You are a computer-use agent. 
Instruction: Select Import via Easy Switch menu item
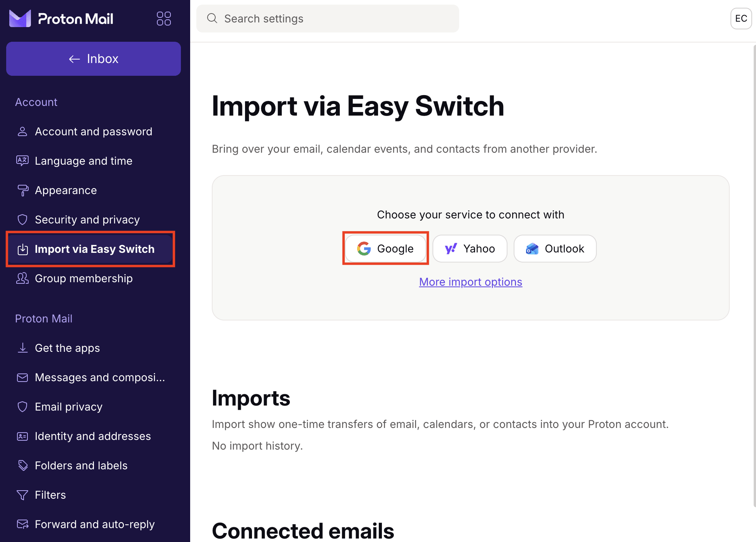[x=90, y=249]
